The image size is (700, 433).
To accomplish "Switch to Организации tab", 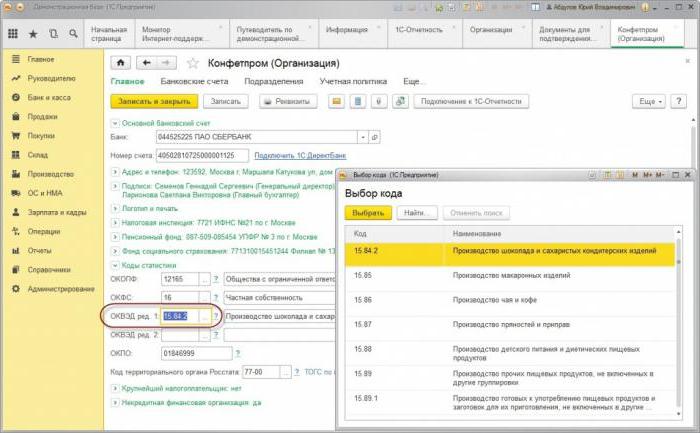I will tap(497, 34).
